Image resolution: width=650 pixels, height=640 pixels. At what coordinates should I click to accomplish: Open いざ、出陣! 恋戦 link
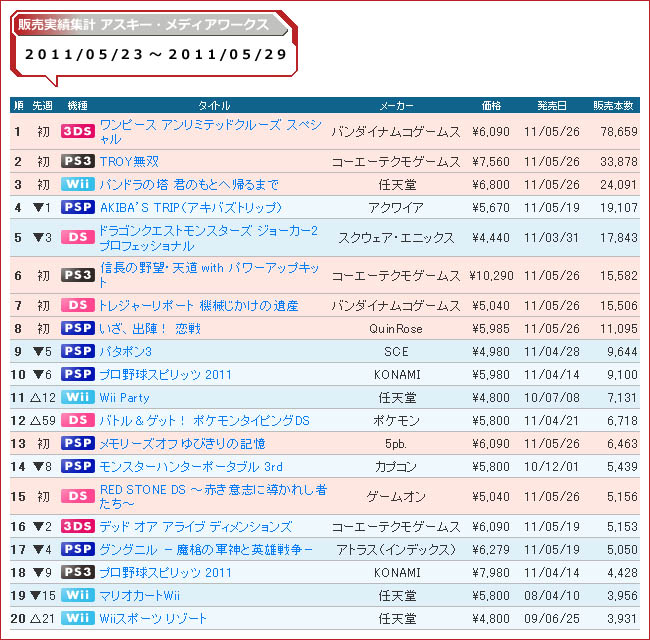point(150,329)
